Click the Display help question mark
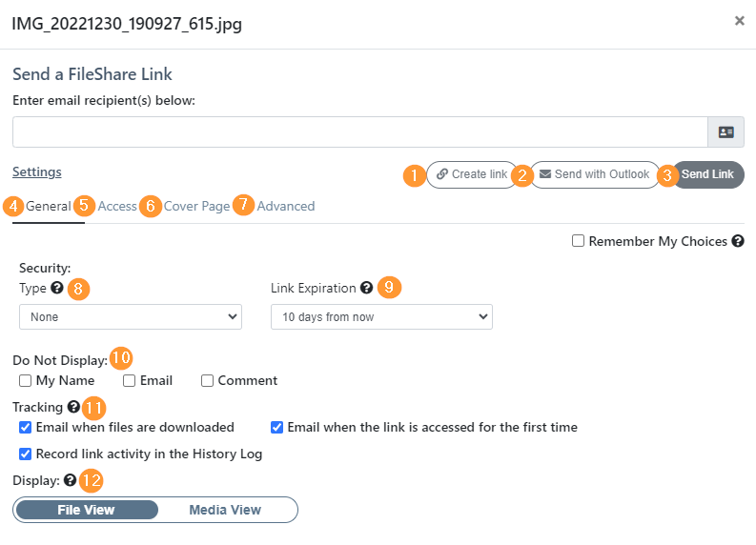Screen dimensions: 756x545 70,480
